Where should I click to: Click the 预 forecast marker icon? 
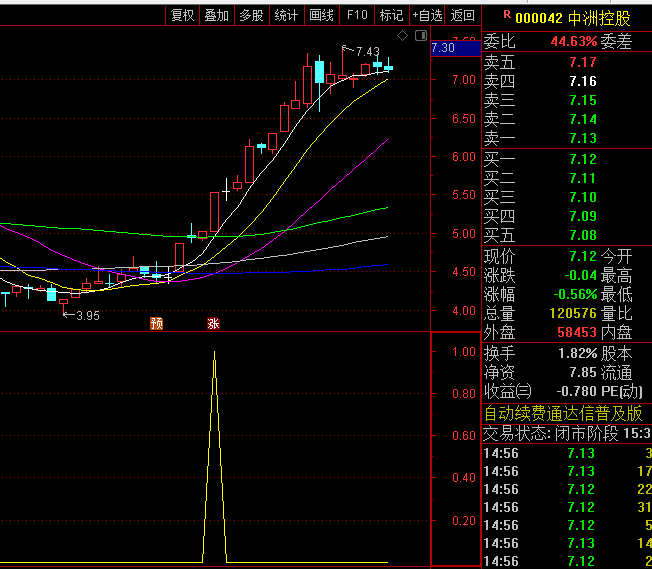(156, 323)
